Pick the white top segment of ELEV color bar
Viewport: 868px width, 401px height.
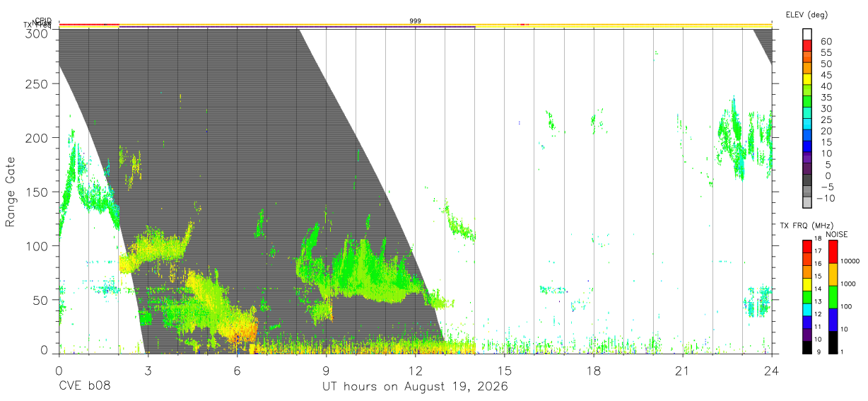click(807, 34)
